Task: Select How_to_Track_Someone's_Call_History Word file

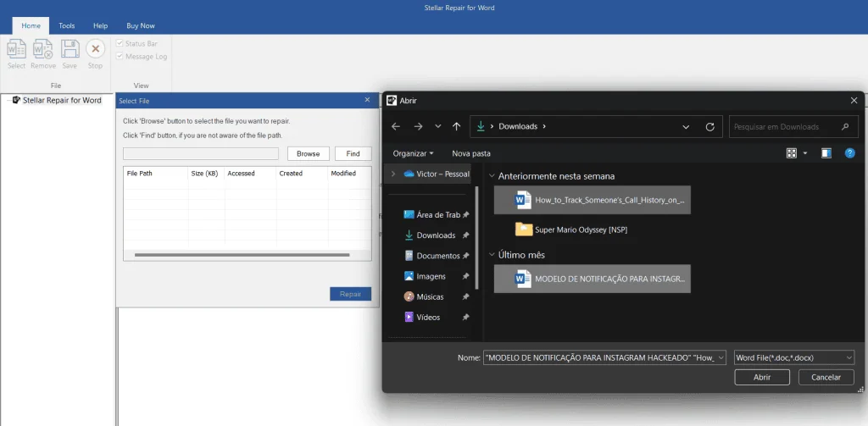Action: tap(593, 200)
